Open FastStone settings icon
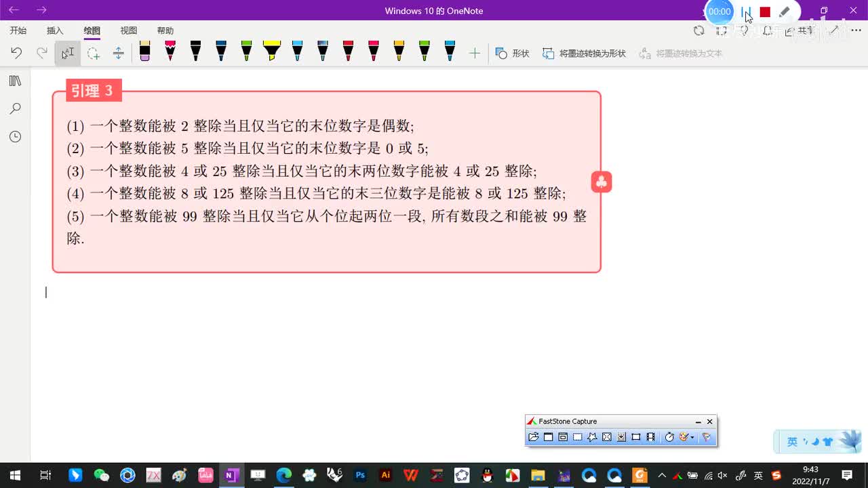 [x=707, y=437]
